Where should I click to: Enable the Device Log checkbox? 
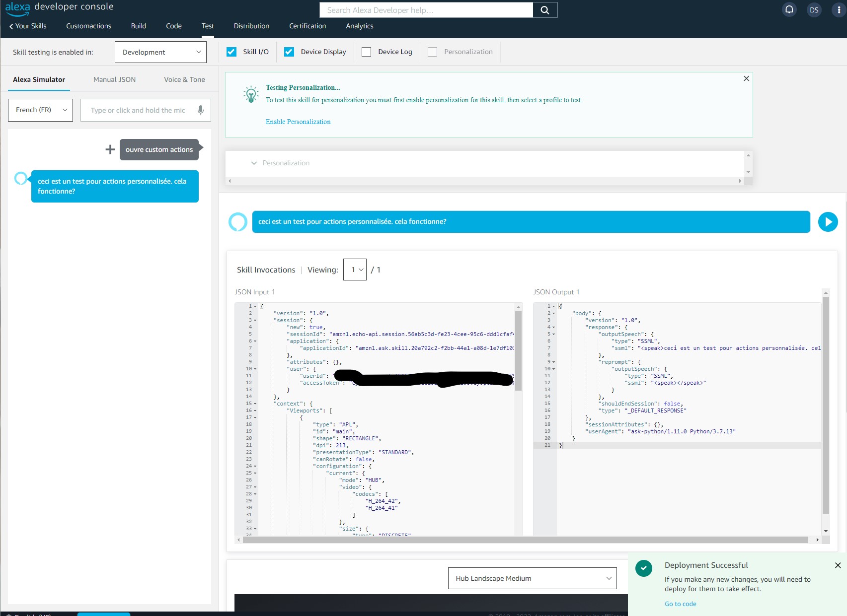click(x=367, y=52)
